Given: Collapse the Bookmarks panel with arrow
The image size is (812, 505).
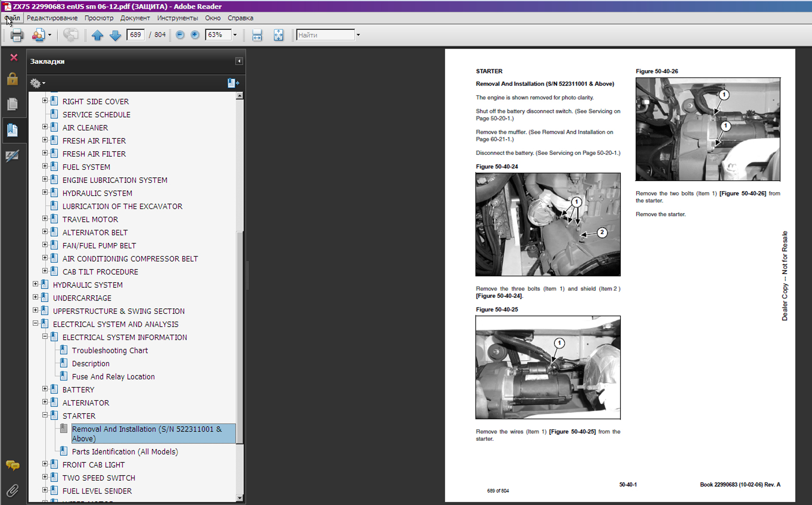Looking at the screenshot, I should coord(239,61).
